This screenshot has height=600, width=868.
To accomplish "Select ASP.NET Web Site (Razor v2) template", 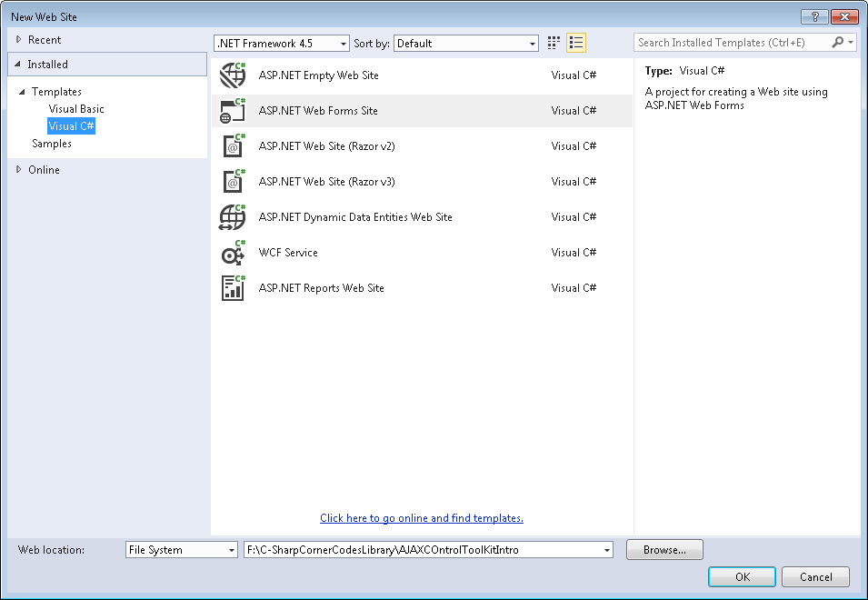I will click(422, 146).
